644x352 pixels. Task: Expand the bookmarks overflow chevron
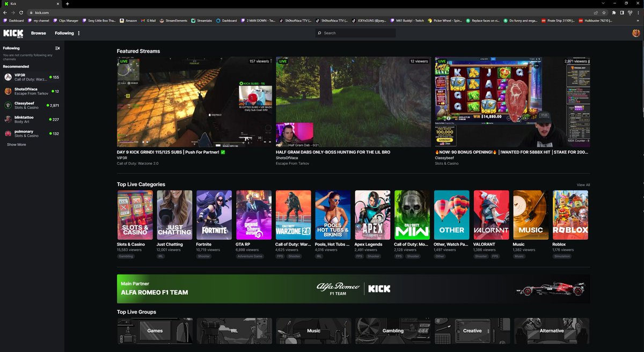(x=639, y=20)
